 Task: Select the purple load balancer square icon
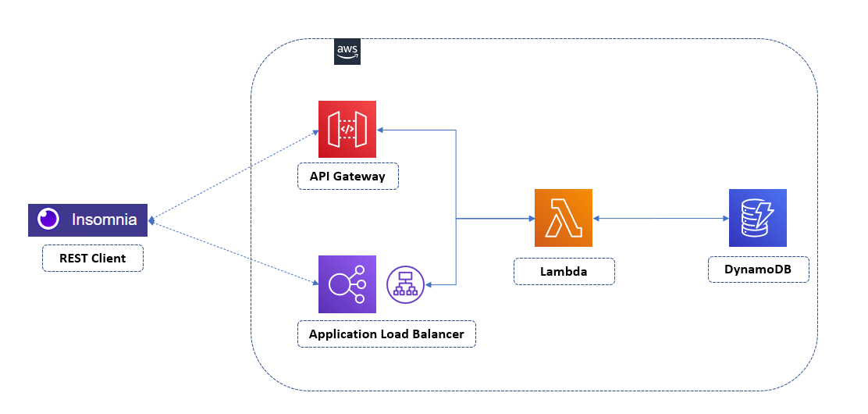tap(347, 284)
